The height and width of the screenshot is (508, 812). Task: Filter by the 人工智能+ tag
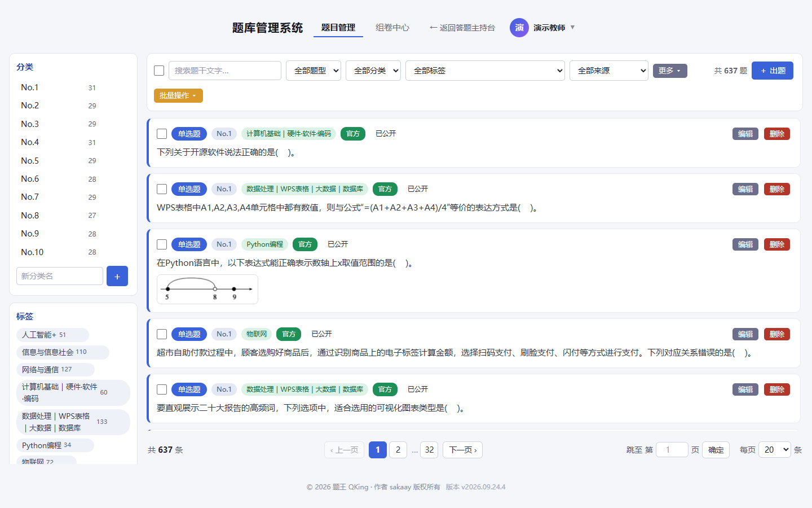52,335
